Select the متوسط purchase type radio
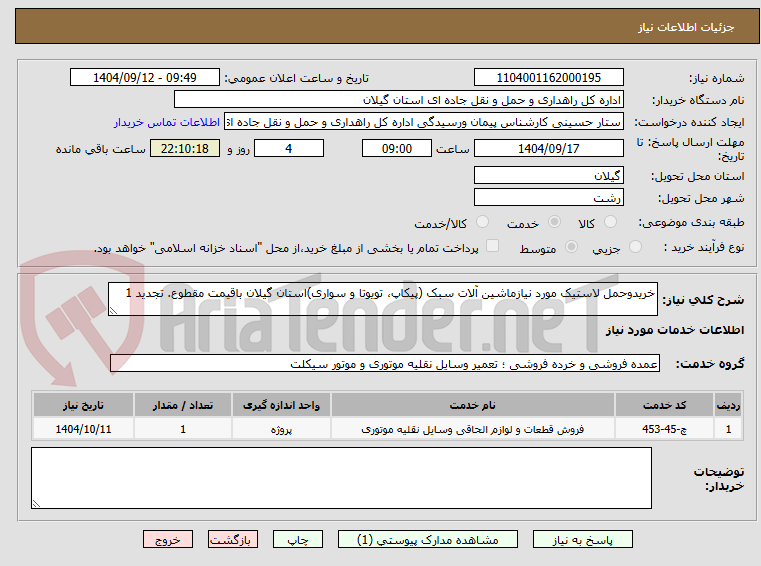This screenshot has height=566, width=761. pyautogui.click(x=571, y=247)
